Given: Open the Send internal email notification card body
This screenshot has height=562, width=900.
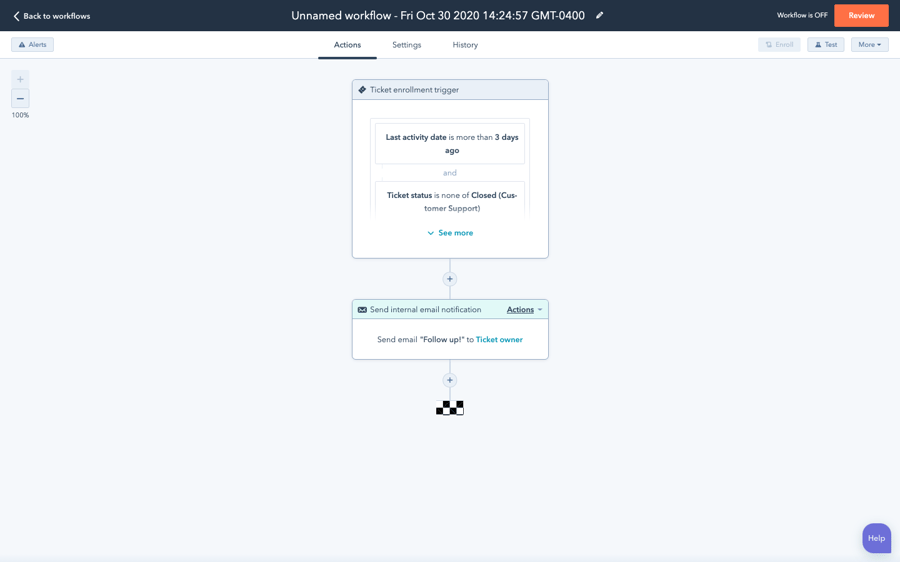Looking at the screenshot, I should pos(450,339).
